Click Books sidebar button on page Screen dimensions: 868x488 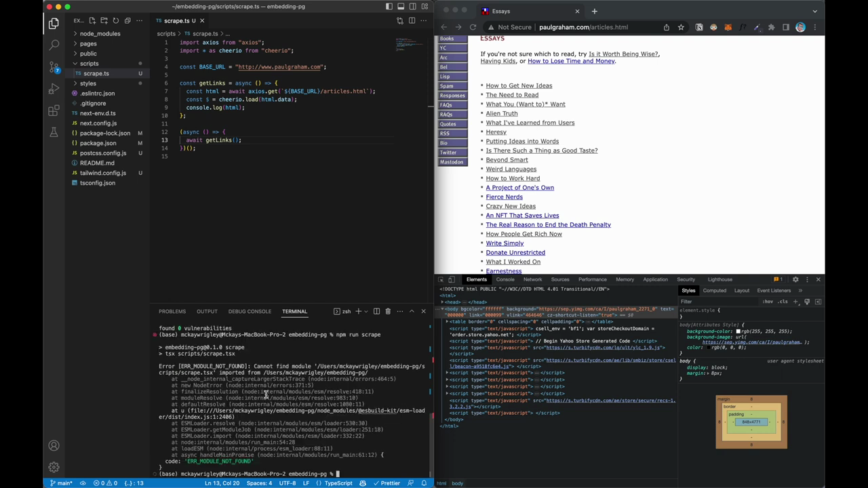click(452, 39)
